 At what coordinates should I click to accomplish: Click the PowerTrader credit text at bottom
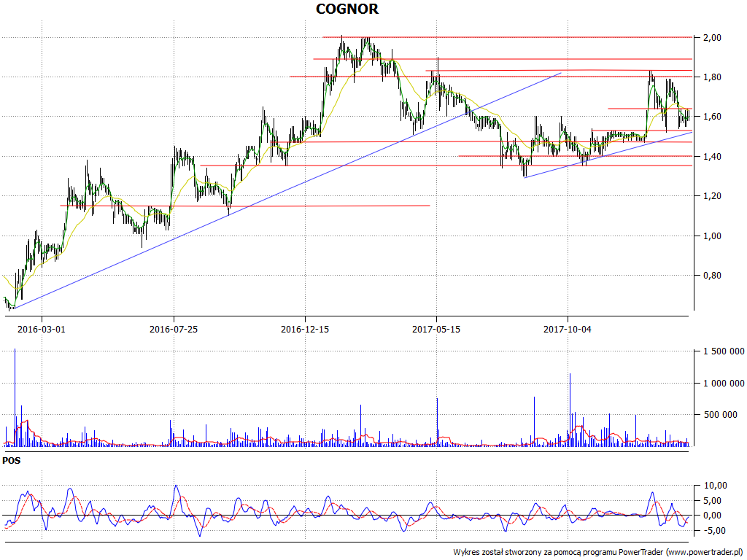click(599, 553)
